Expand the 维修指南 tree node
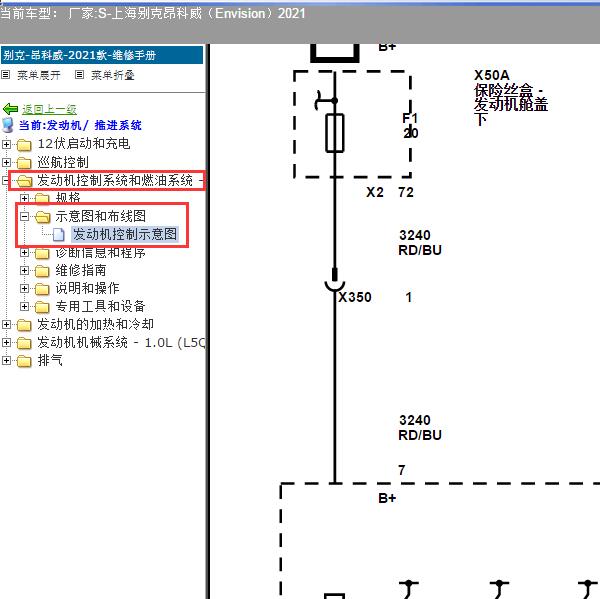The height and width of the screenshot is (599, 600). 24,271
